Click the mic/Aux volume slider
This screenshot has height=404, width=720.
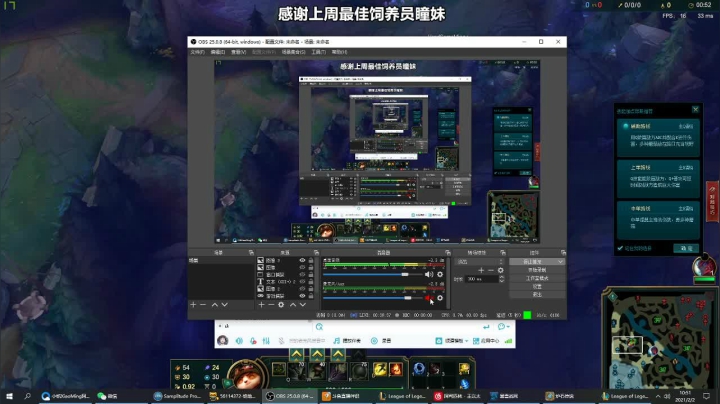coord(372,298)
